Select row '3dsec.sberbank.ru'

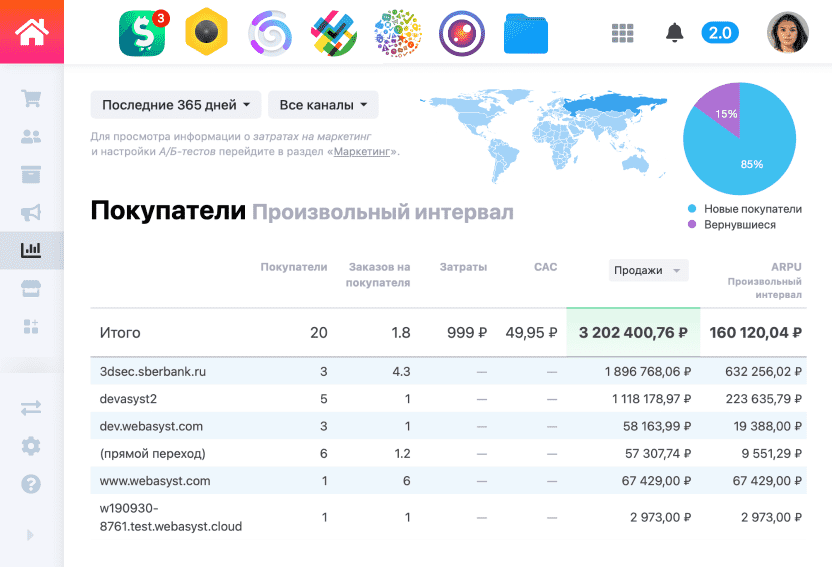coord(448,371)
